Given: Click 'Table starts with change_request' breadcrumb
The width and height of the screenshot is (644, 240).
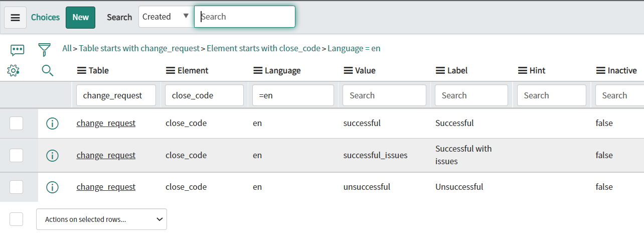Looking at the screenshot, I should pyautogui.click(x=139, y=49).
